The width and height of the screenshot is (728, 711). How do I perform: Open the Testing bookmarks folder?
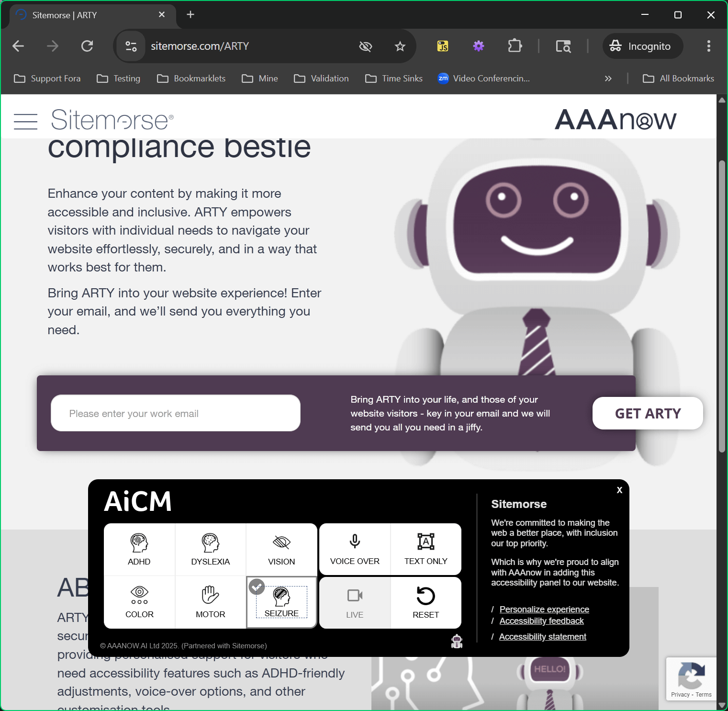119,79
